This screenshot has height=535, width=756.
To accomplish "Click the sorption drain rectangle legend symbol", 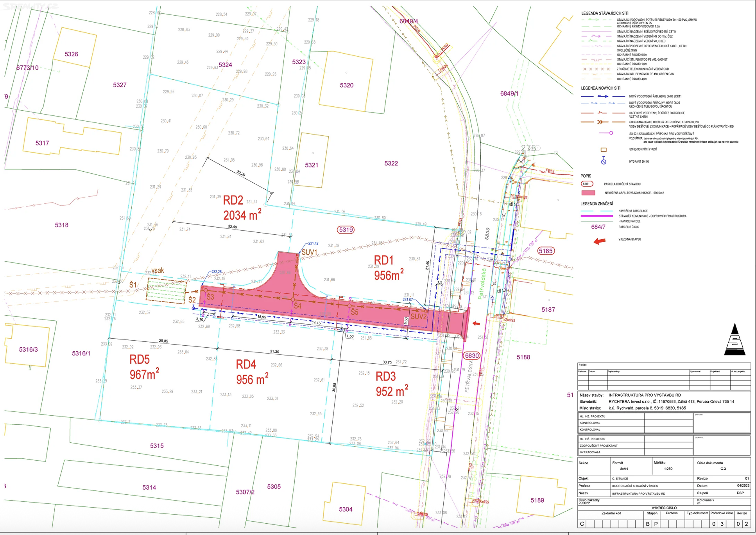I will (604, 150).
